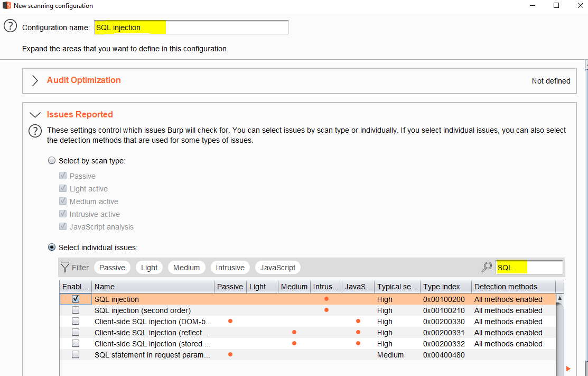Viewport: 588px width, 376px height.
Task: Select the Client-side SQL injection (reflect... row name
Action: tap(151, 333)
